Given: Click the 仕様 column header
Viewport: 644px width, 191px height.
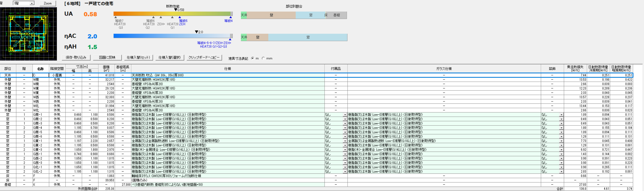Looking at the screenshot, I should point(228,69).
